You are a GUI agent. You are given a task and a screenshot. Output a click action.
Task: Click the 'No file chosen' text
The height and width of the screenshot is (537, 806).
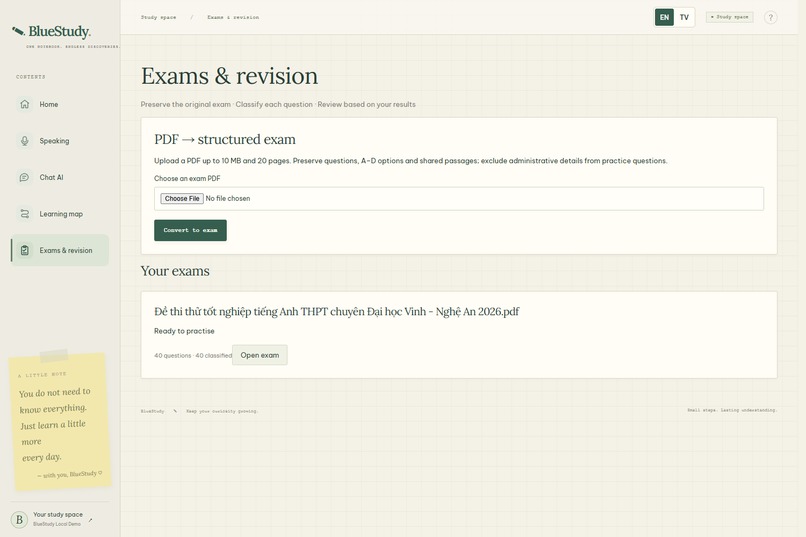[x=228, y=198]
